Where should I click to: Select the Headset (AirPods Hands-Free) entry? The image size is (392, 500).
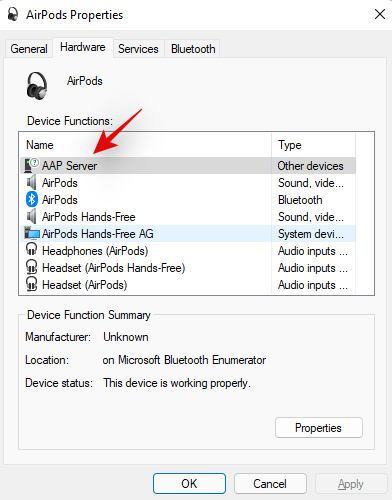pyautogui.click(x=188, y=268)
